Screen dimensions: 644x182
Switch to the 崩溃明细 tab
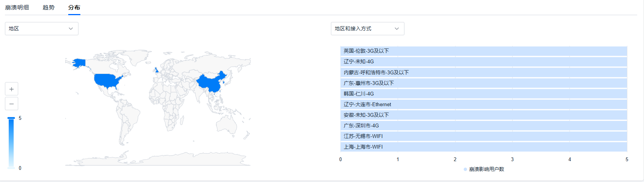[17, 8]
